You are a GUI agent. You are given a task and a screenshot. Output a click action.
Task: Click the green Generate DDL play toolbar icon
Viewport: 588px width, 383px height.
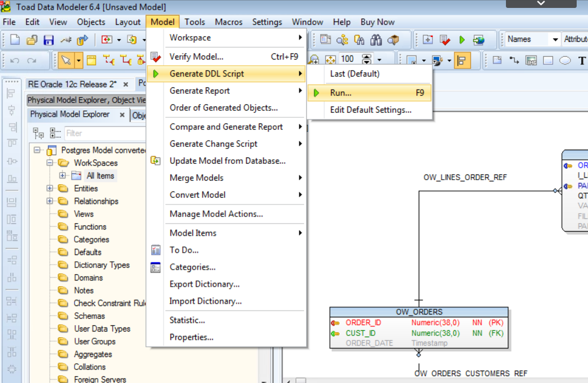(x=462, y=40)
